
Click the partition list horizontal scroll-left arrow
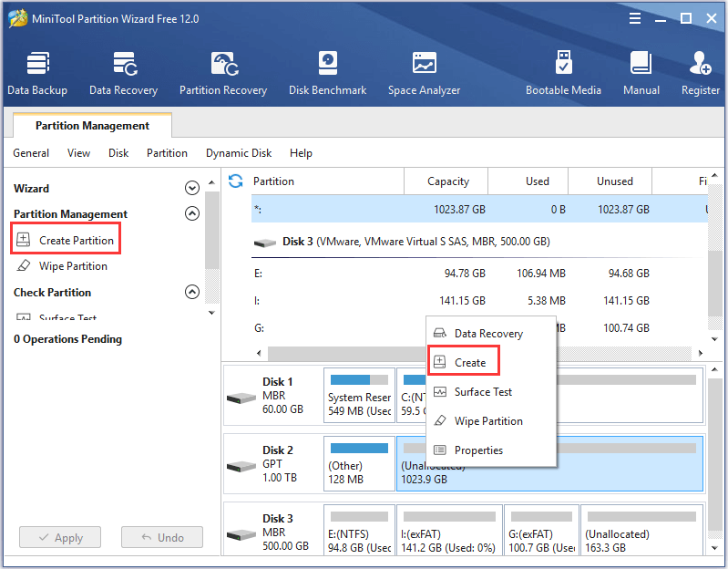[x=259, y=353]
